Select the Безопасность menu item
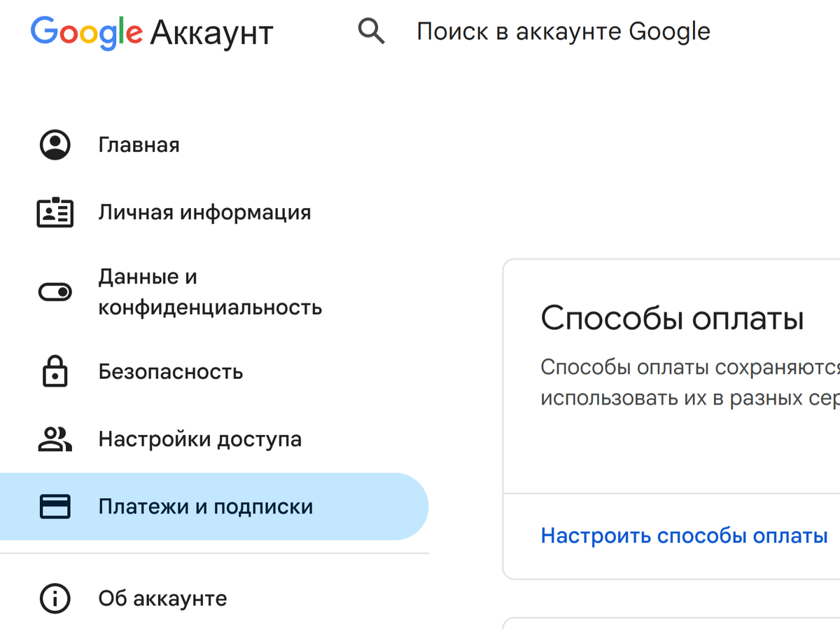The image size is (840, 629). click(170, 371)
